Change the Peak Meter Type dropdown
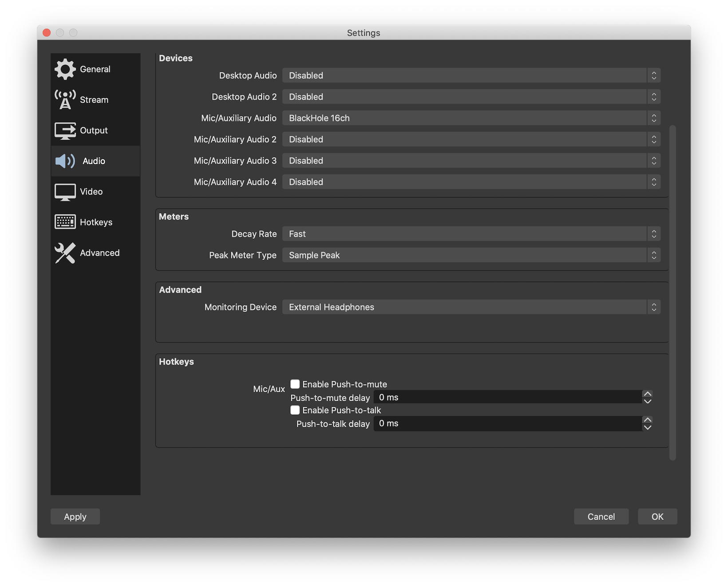The height and width of the screenshot is (587, 728). click(x=471, y=255)
